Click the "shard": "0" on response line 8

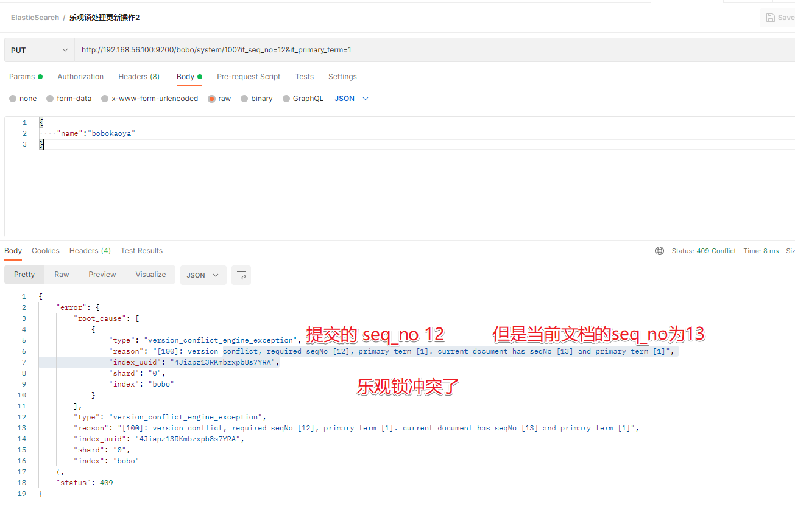click(x=137, y=373)
